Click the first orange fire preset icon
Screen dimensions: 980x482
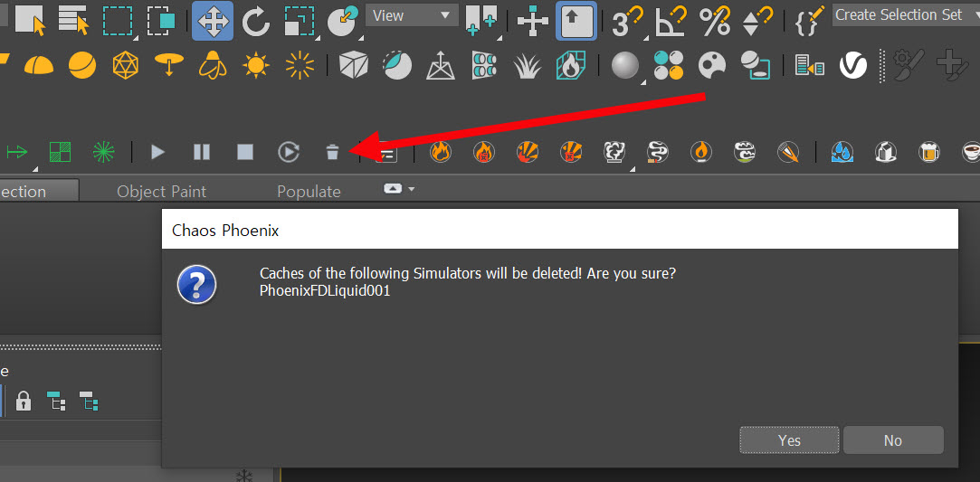coord(441,152)
